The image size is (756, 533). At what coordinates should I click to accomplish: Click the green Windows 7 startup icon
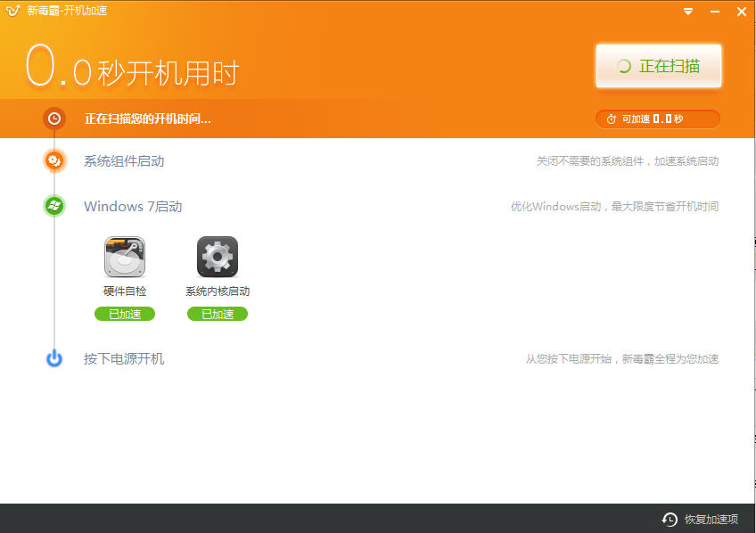54,206
